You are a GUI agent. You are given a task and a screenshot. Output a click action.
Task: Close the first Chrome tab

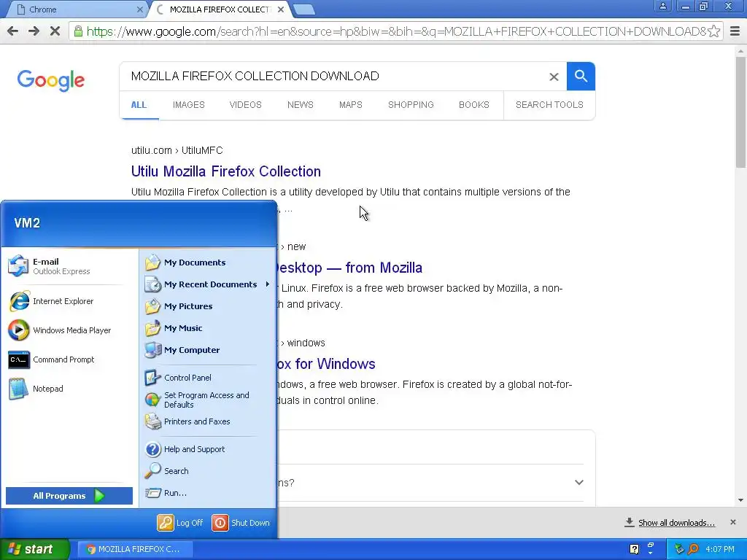[x=139, y=9]
